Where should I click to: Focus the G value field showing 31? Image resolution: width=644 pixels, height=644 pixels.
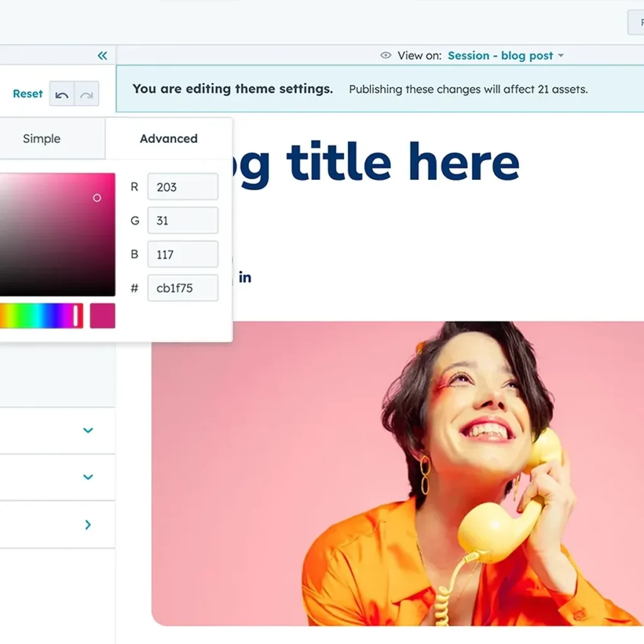(182, 221)
